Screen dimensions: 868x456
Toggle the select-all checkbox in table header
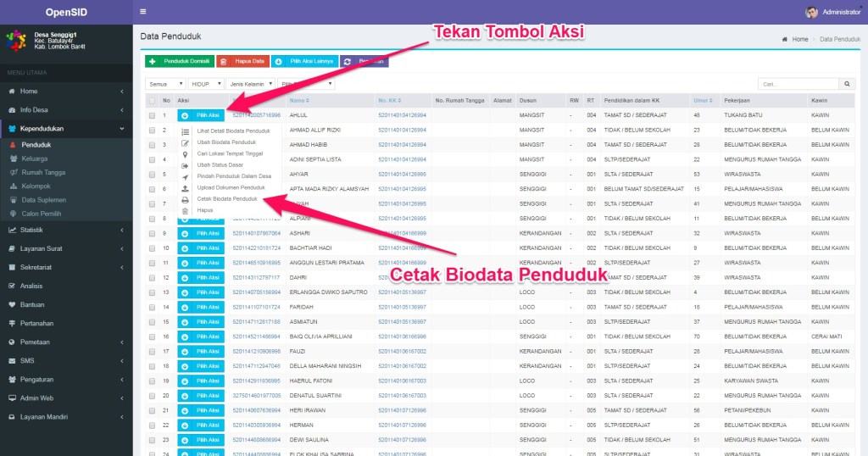[152, 101]
